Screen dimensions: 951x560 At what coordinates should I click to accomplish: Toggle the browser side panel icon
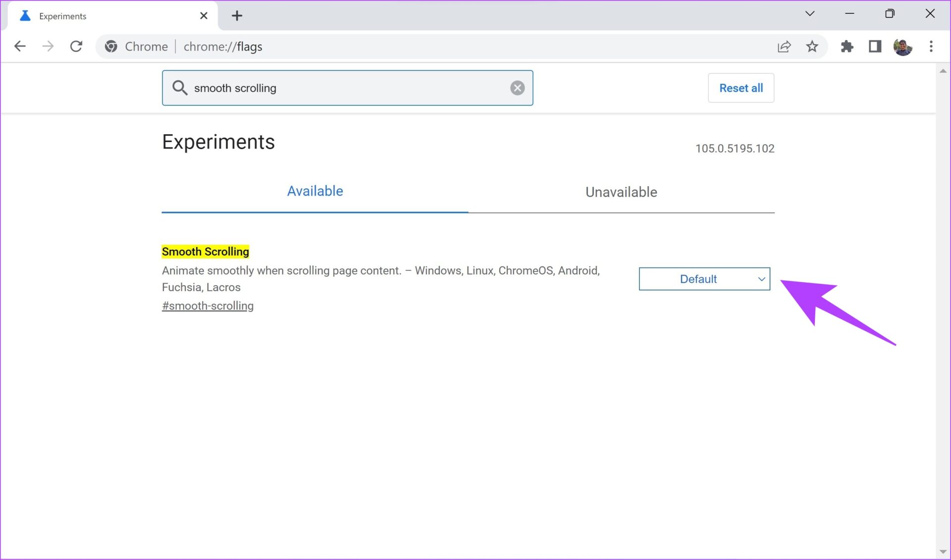click(x=875, y=47)
